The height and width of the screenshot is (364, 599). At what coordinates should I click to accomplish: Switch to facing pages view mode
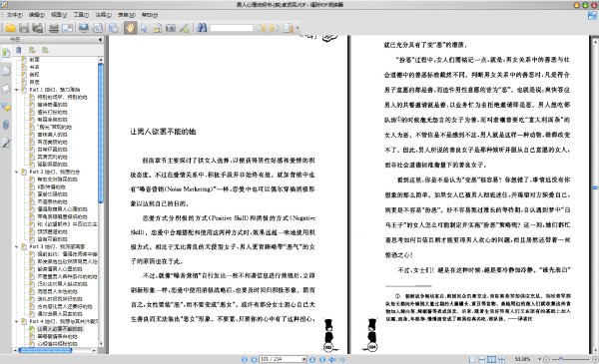491,359
